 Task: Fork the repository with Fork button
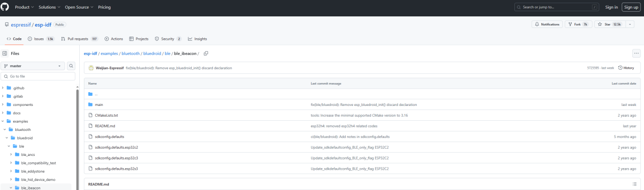click(x=578, y=24)
